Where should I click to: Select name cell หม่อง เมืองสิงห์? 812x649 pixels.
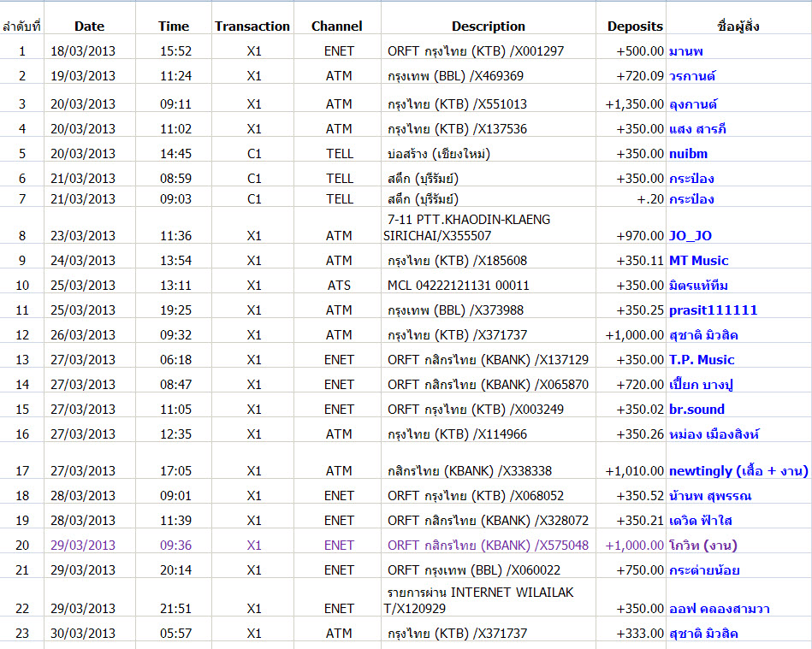pyautogui.click(x=714, y=434)
